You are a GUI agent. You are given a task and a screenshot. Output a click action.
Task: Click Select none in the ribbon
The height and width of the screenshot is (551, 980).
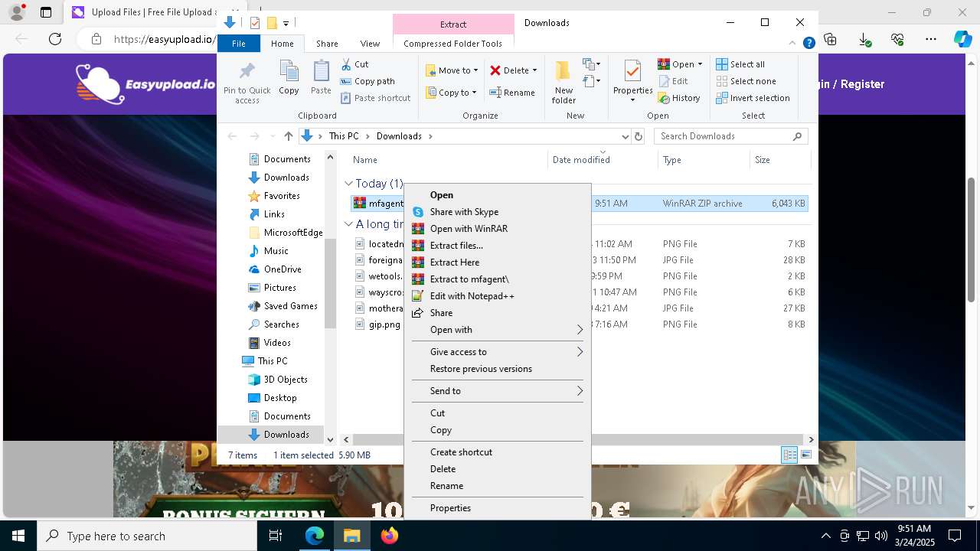[746, 81]
